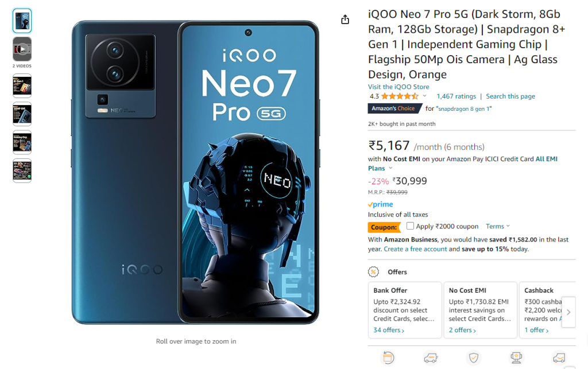Enable the Apply ₹2000 coupon checkbox

[411, 226]
